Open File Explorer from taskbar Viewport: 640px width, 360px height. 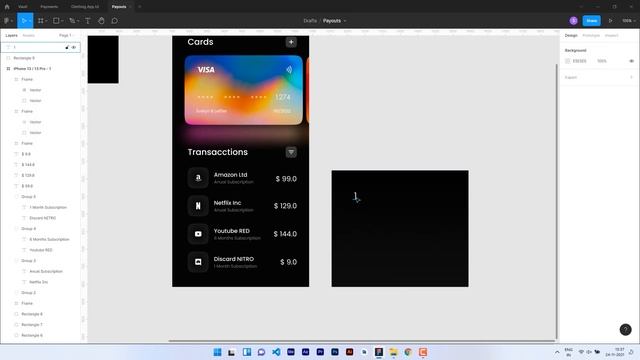pos(393,352)
